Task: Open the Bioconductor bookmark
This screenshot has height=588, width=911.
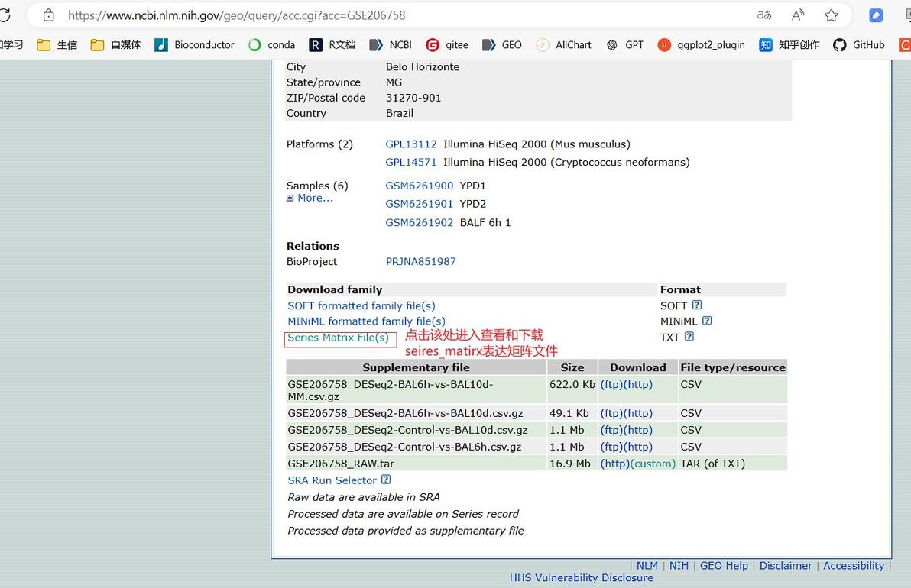Action: click(x=194, y=45)
